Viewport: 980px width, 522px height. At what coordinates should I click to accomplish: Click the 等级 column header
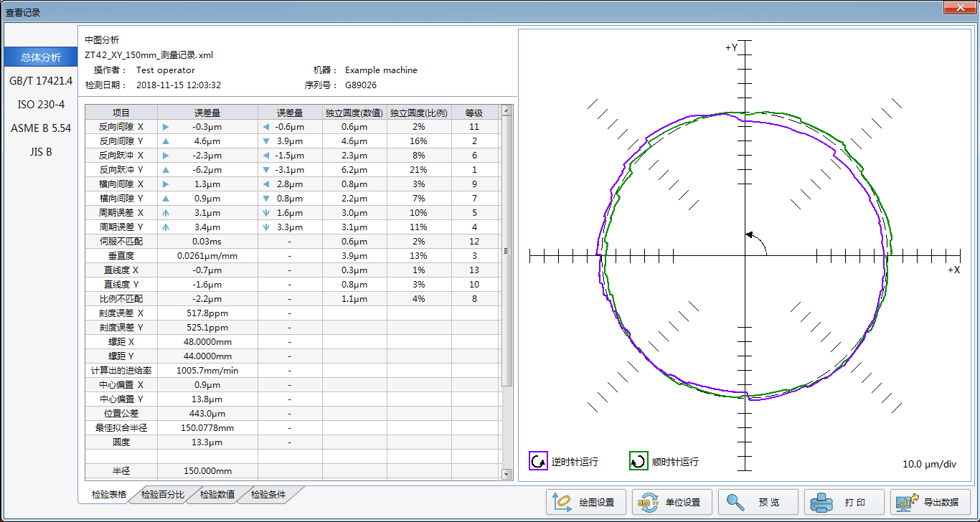[x=474, y=113]
